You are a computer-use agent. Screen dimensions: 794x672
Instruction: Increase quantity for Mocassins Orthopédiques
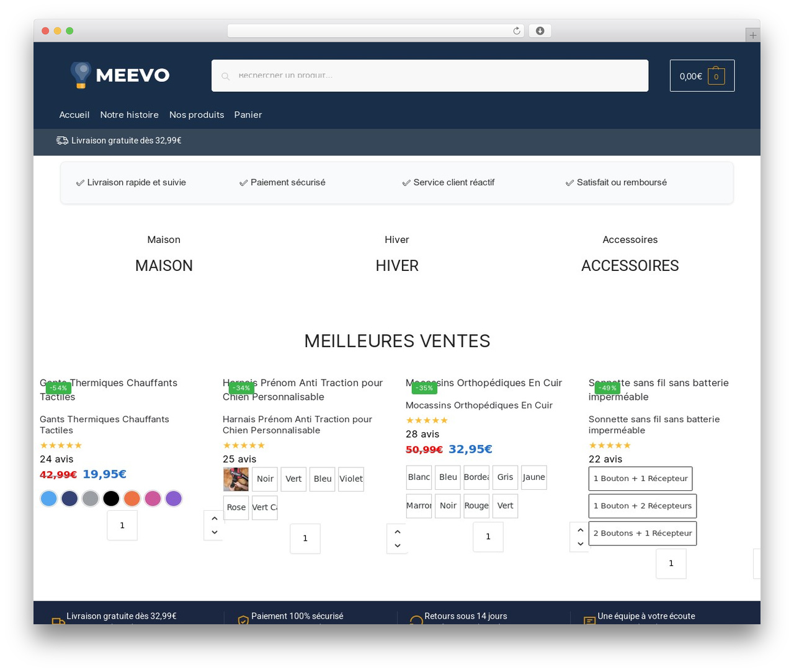(x=581, y=530)
